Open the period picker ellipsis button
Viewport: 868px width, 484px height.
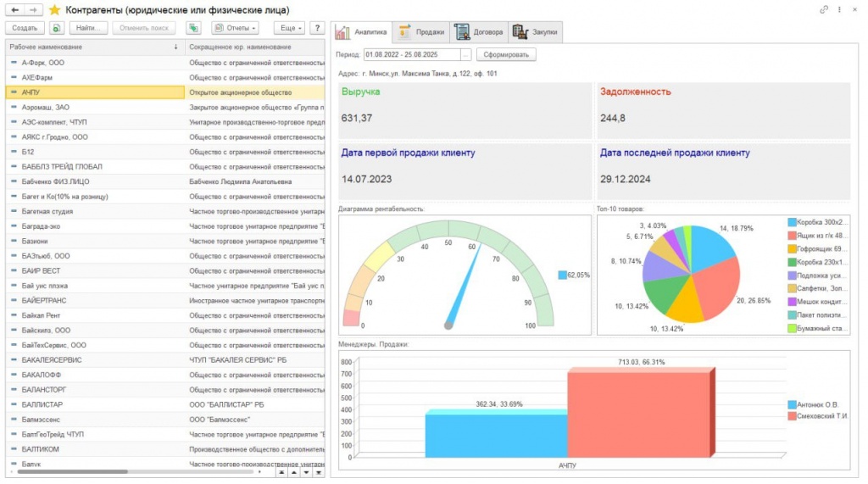pyautogui.click(x=465, y=55)
